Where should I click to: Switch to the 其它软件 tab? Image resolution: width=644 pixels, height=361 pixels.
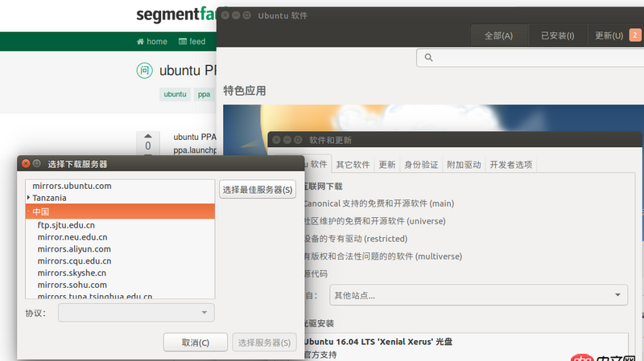pyautogui.click(x=353, y=165)
